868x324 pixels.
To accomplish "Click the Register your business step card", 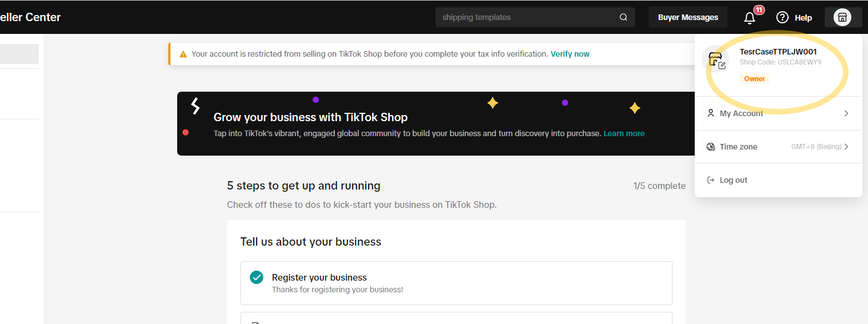I will 456,283.
